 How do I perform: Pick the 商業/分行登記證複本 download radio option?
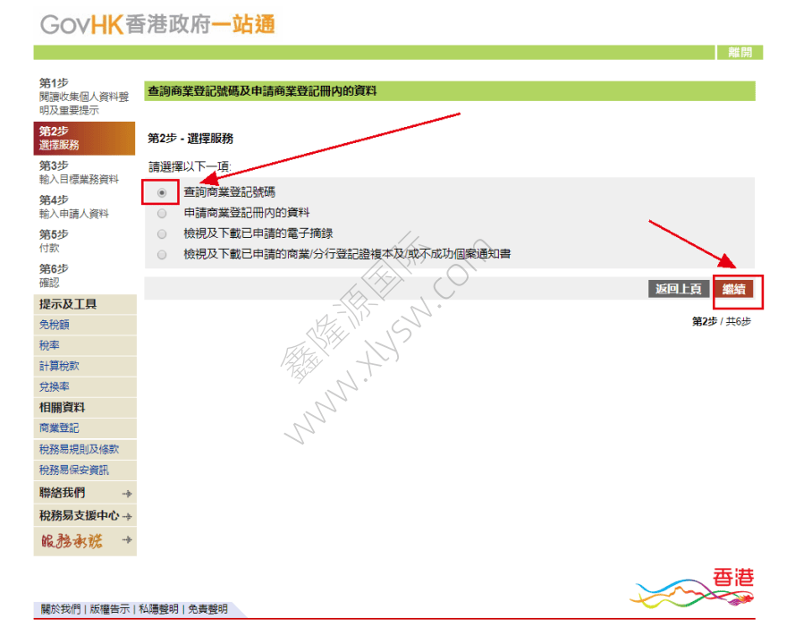[x=162, y=255]
